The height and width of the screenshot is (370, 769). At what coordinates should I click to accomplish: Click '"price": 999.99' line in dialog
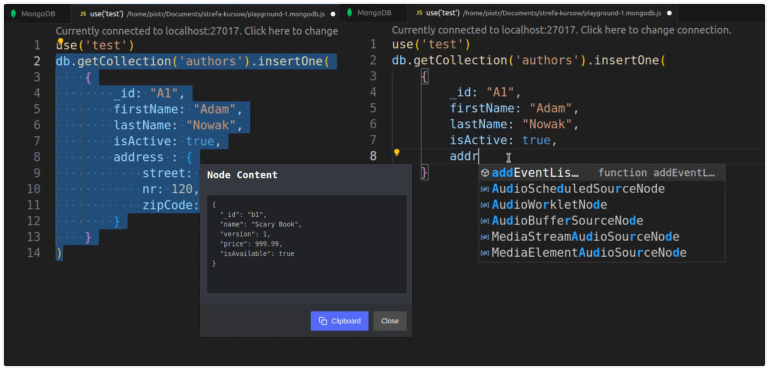click(251, 244)
